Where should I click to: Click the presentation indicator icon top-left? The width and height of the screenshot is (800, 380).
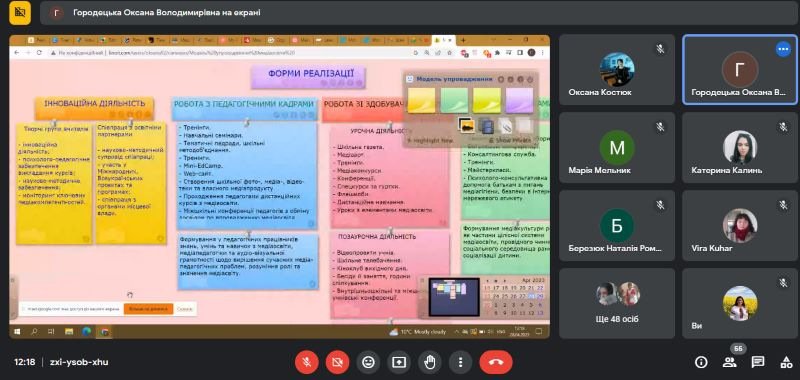point(20,13)
